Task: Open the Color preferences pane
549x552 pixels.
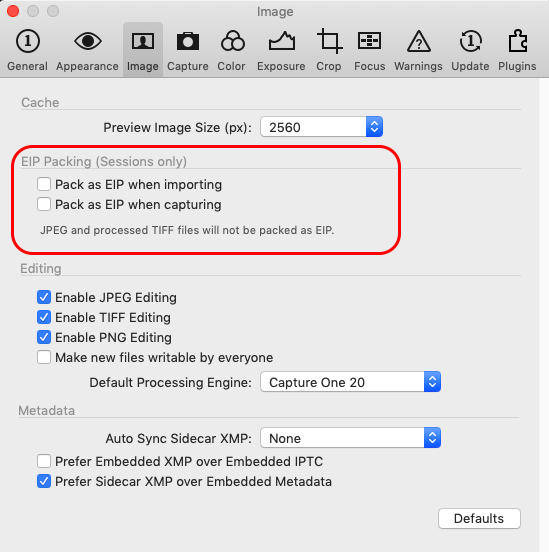Action: click(x=231, y=50)
